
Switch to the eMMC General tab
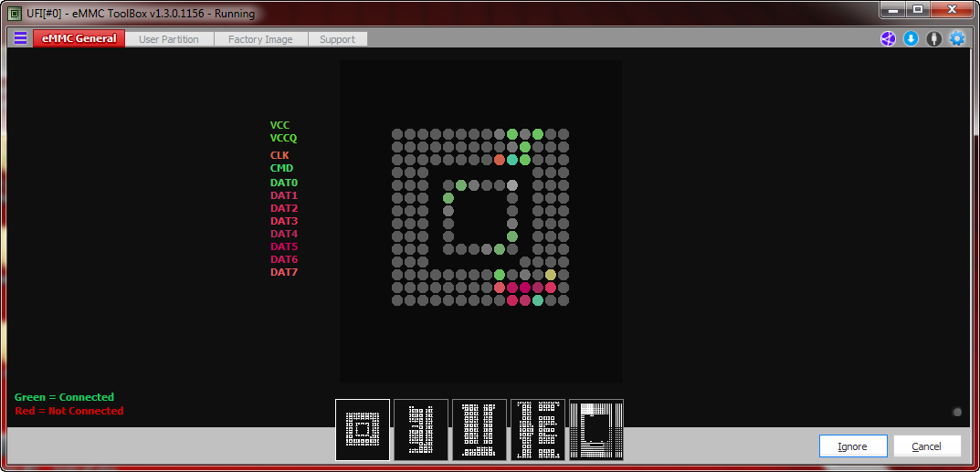[x=79, y=38]
